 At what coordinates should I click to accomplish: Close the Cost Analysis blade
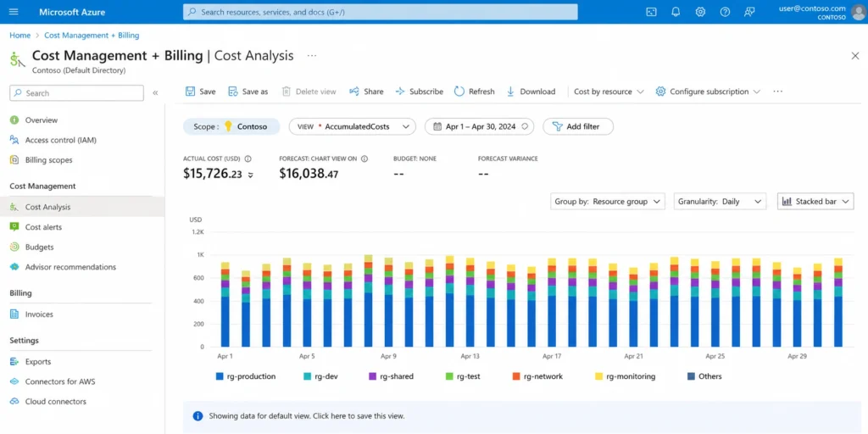(x=855, y=56)
